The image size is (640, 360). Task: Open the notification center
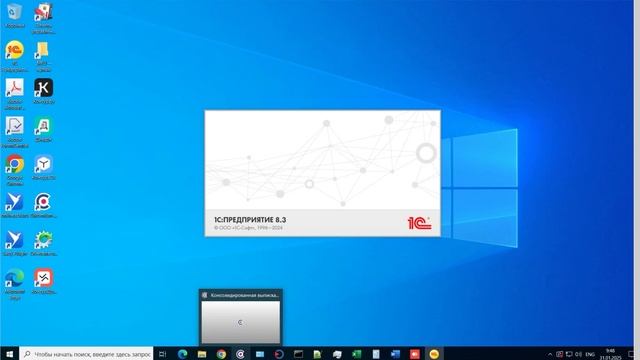pyautogui.click(x=631, y=354)
